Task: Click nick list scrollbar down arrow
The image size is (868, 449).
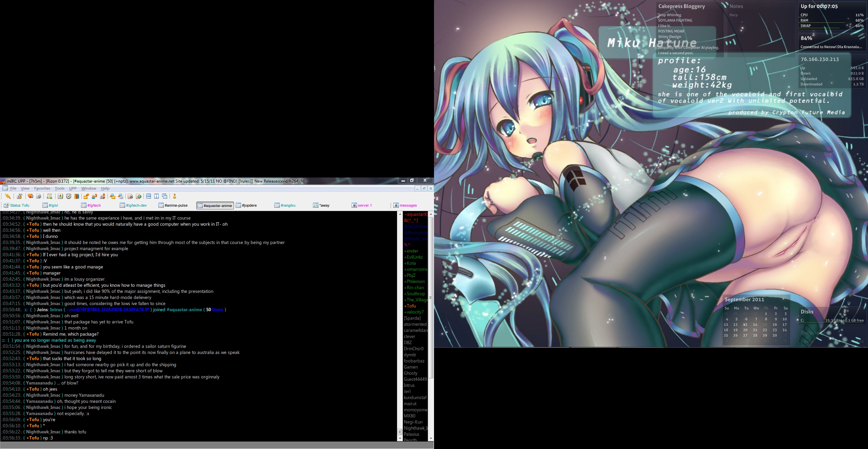Action: 431,438
